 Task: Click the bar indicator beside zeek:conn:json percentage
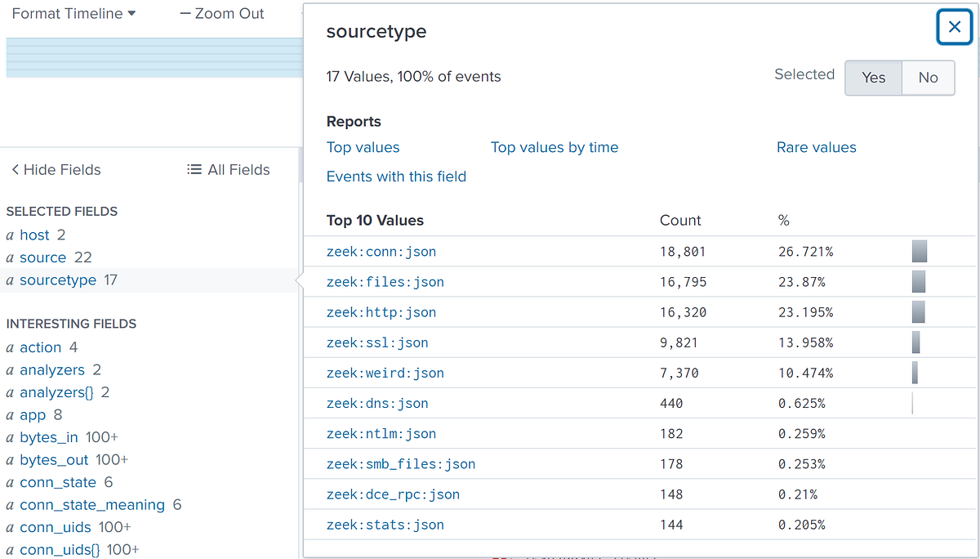[x=920, y=251]
